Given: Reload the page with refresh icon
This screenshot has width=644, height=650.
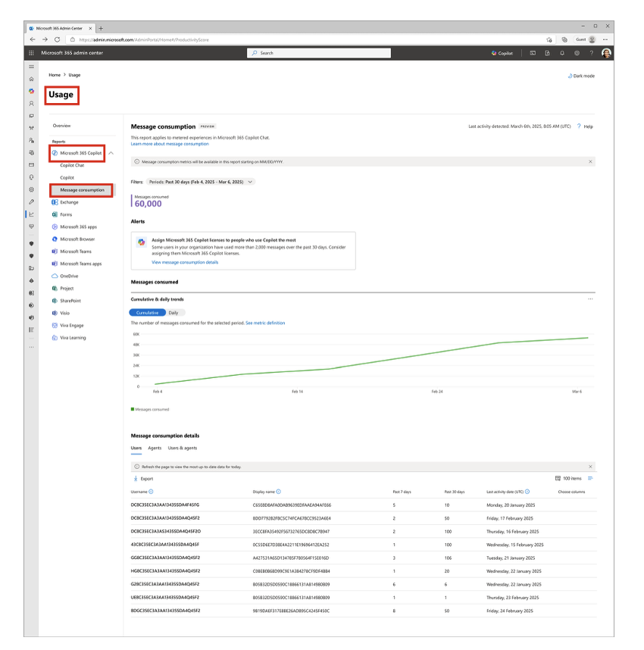Looking at the screenshot, I should pyautogui.click(x=58, y=40).
